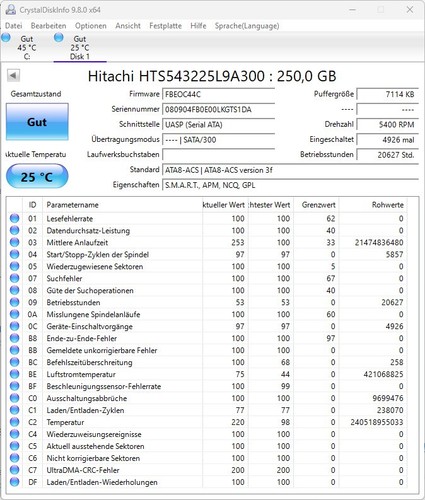Click status icon for DF Laden/Entladen-Wiederholungen

point(14,482)
